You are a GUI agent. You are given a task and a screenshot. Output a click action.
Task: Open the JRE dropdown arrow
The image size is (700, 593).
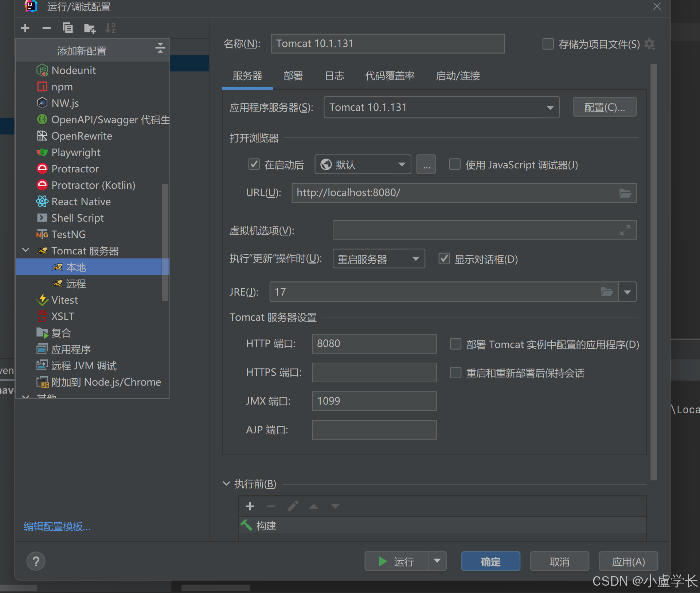pyautogui.click(x=627, y=292)
